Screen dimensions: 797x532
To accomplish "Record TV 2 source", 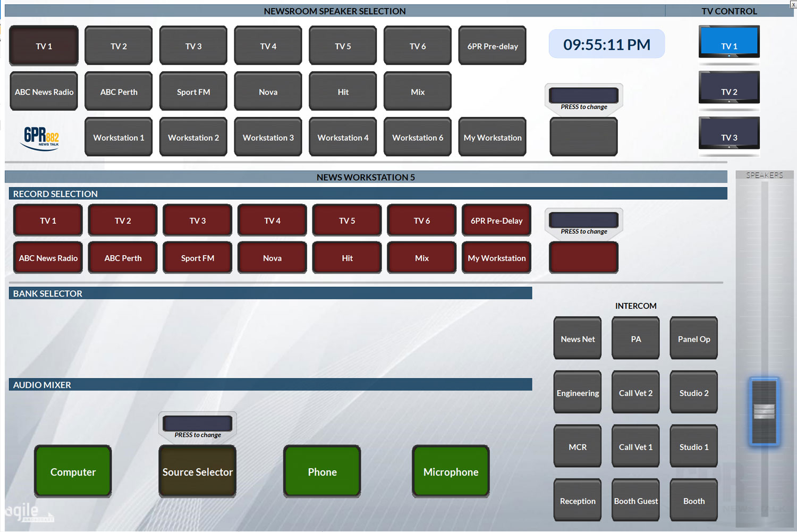I will 123,221.
